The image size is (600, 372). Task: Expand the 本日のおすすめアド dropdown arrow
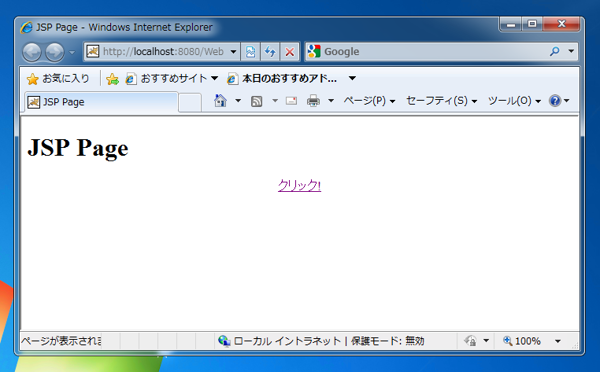pyautogui.click(x=352, y=78)
